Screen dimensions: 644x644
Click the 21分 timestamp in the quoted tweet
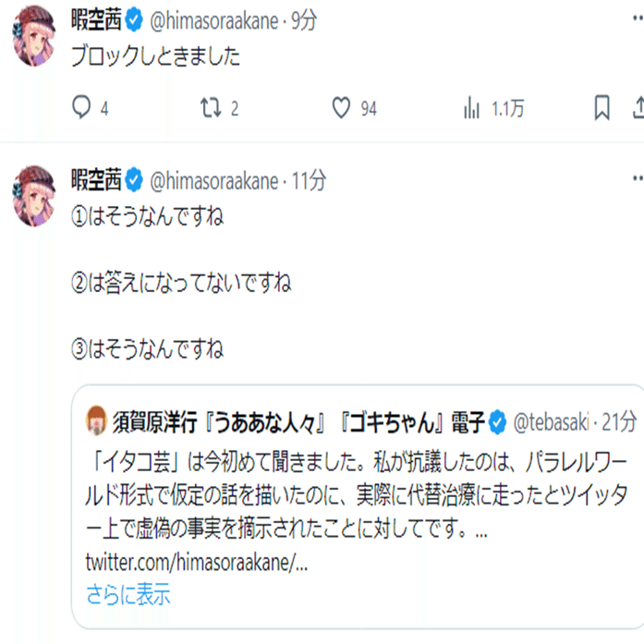(619, 422)
